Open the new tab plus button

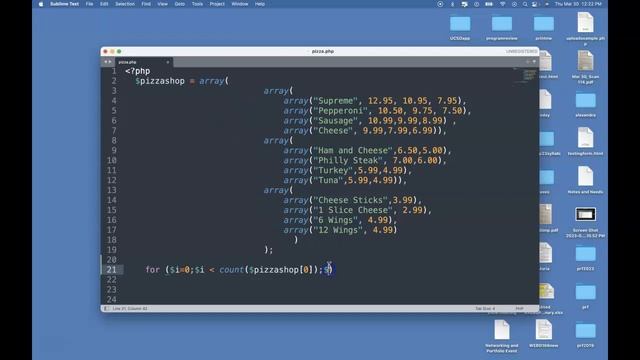point(528,62)
